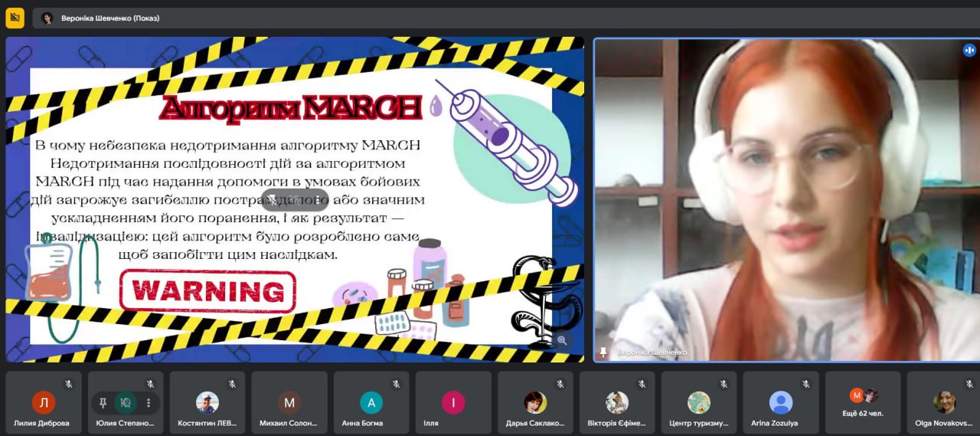Click Анна Богма's teal avatar
This screenshot has height=436, width=980.
371,402
